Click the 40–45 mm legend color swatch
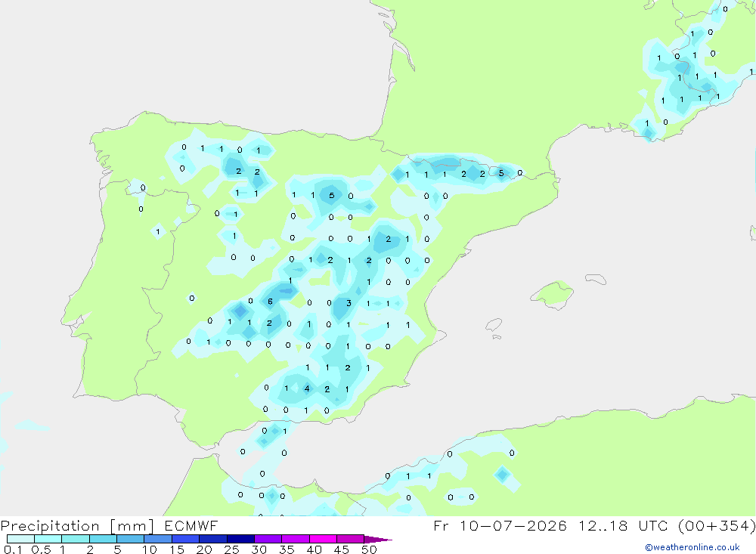Screen dimensions: 756x554 (x=323, y=539)
